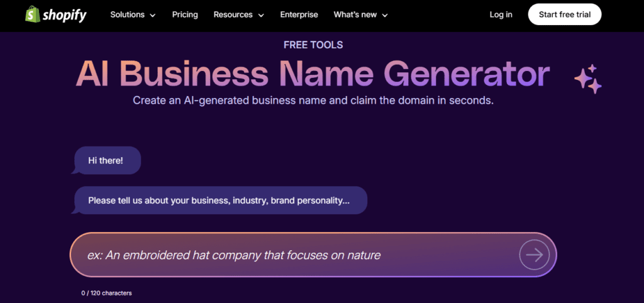Go to the Pricing page
This screenshot has height=303, width=644.
coord(185,15)
